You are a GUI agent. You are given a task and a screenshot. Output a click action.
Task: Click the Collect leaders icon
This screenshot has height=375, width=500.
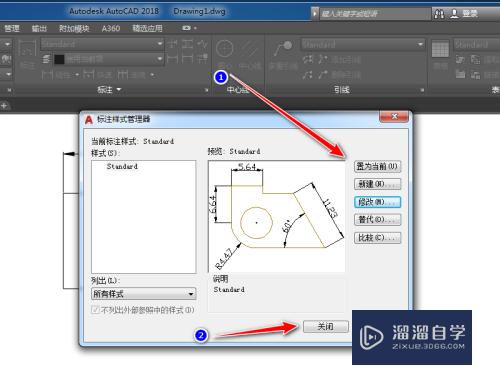308,74
